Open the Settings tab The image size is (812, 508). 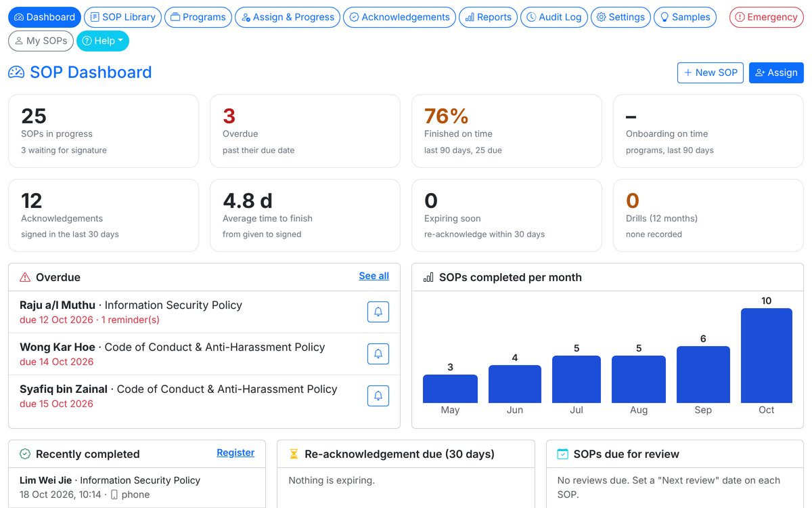coord(621,17)
